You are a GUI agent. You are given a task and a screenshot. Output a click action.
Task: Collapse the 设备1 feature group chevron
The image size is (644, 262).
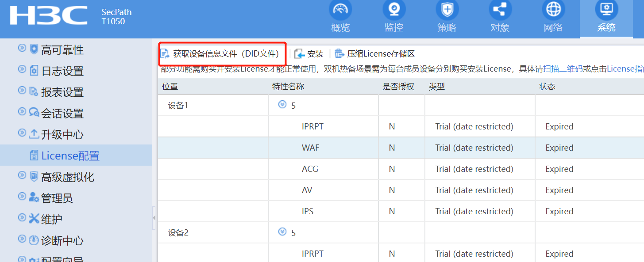pyautogui.click(x=282, y=105)
